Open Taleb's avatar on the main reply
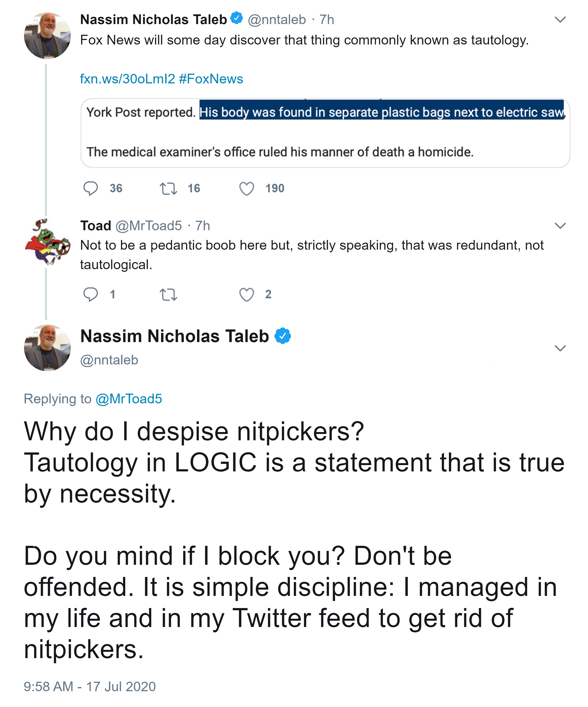This screenshot has height=707, width=588. pyautogui.click(x=47, y=348)
